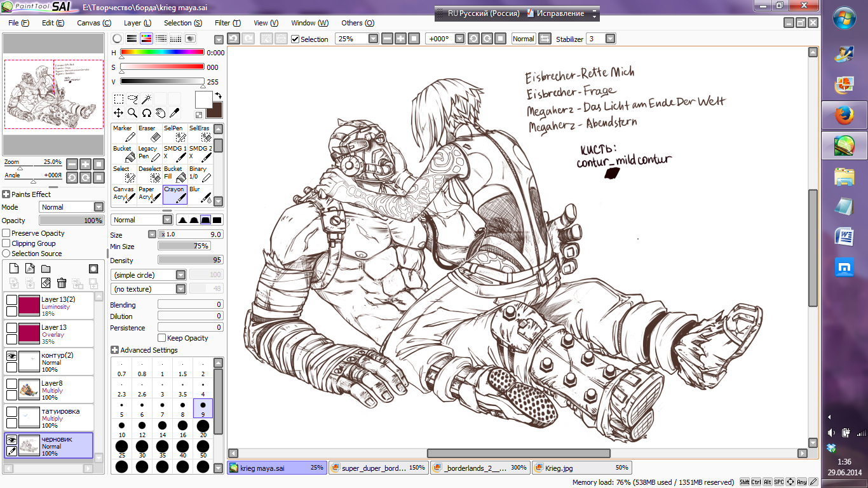Select the Blur tool
The height and width of the screenshot is (488, 868).
click(200, 194)
